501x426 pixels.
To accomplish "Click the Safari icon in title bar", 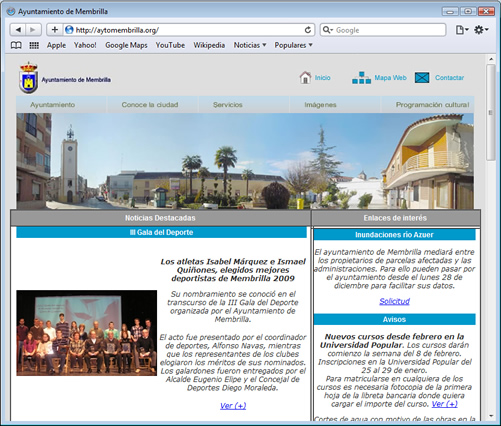I will coord(11,11).
